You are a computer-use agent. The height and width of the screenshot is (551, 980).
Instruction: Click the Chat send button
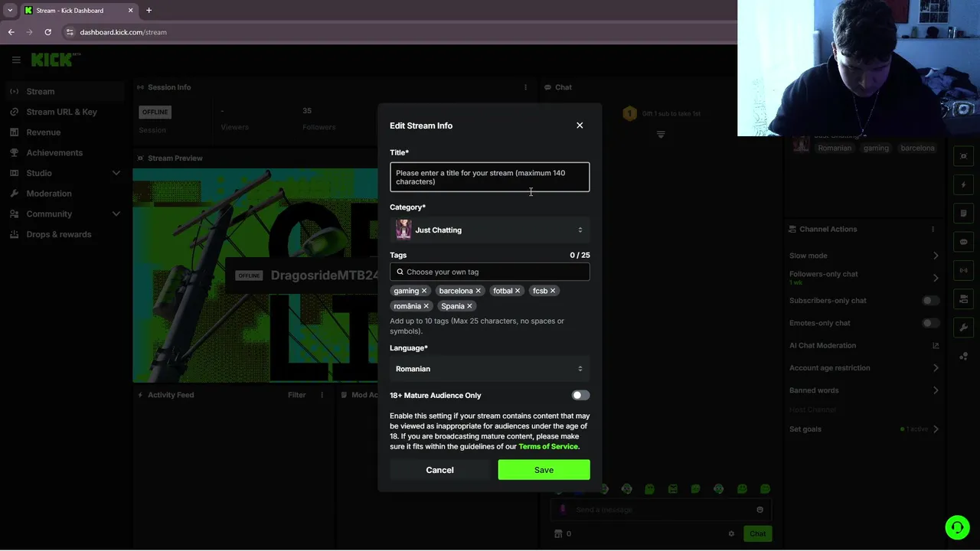pos(757,533)
